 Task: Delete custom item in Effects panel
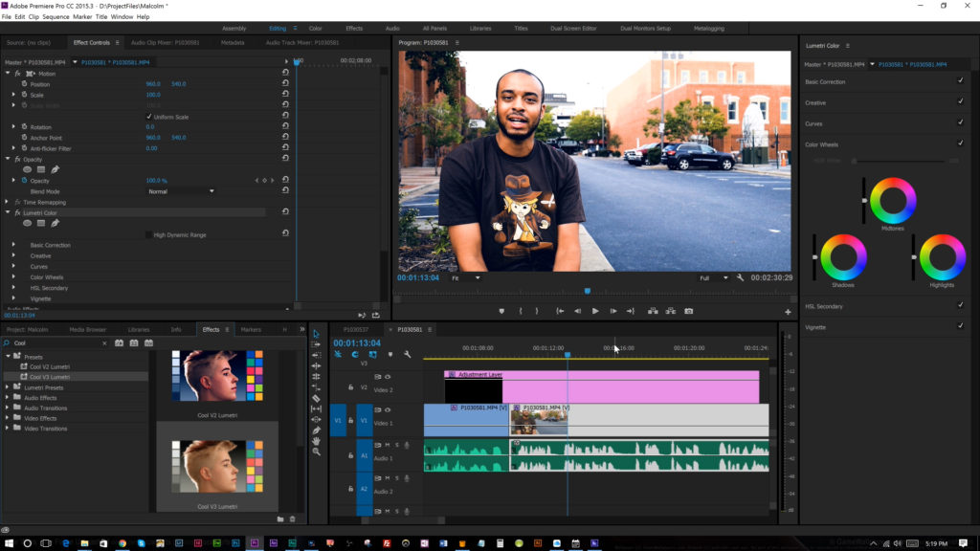coord(293,519)
